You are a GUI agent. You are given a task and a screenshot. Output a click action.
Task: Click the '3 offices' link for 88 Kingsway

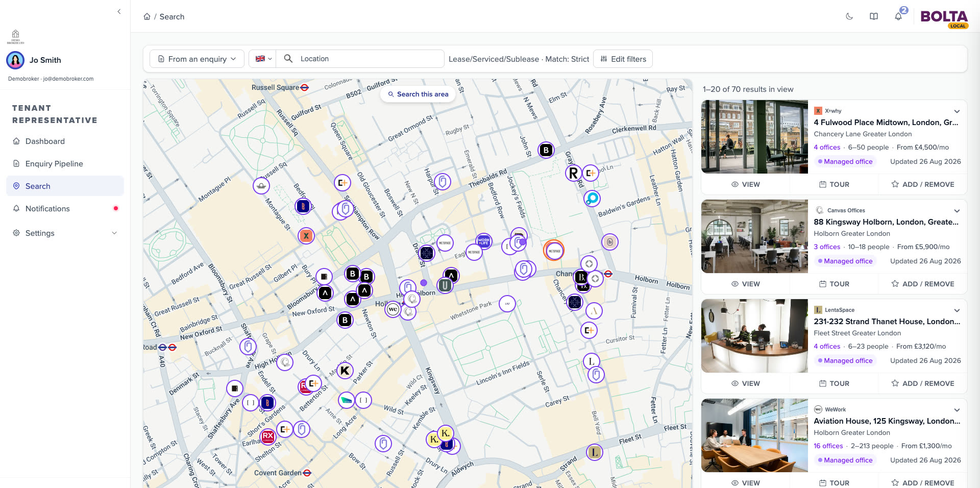[x=827, y=247]
